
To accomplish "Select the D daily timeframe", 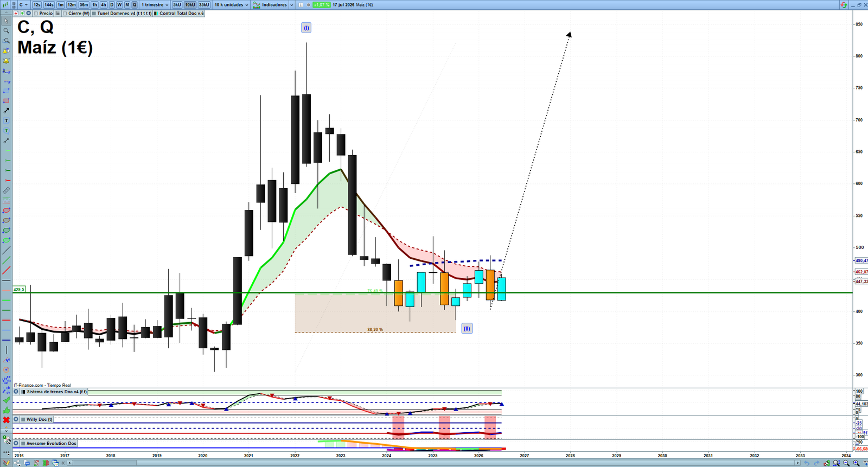I will [x=112, y=5].
